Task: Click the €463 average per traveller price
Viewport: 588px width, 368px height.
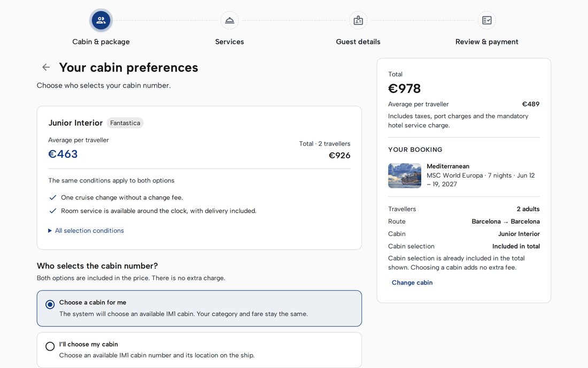Action: coord(63,154)
